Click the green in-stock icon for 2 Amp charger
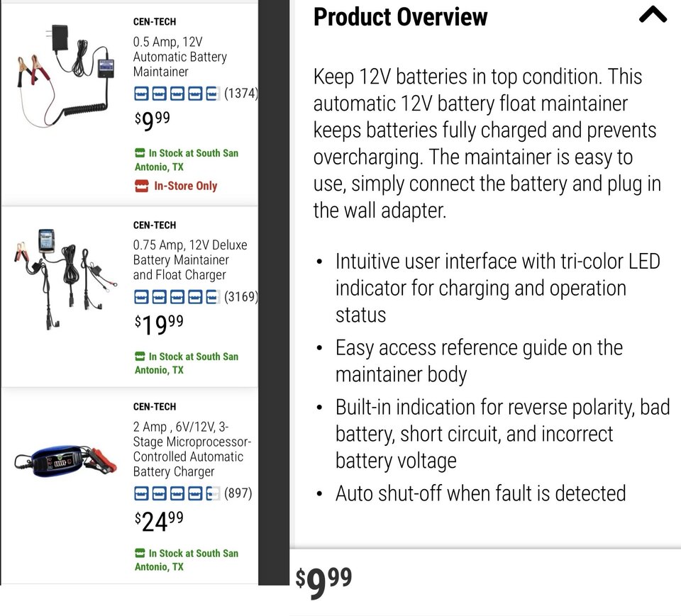Image resolution: width=681 pixels, height=616 pixels. pos(140,553)
